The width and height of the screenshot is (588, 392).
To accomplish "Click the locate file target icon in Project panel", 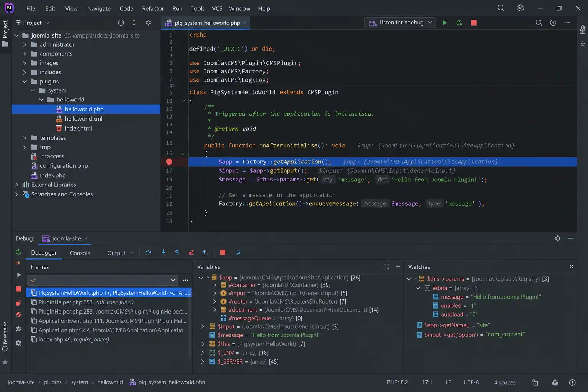I will [121, 23].
